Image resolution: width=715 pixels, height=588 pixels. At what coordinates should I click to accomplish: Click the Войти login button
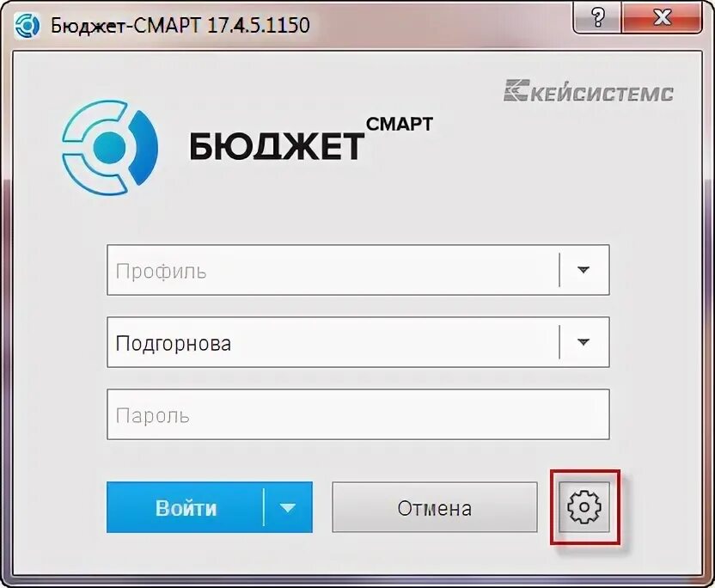186,507
